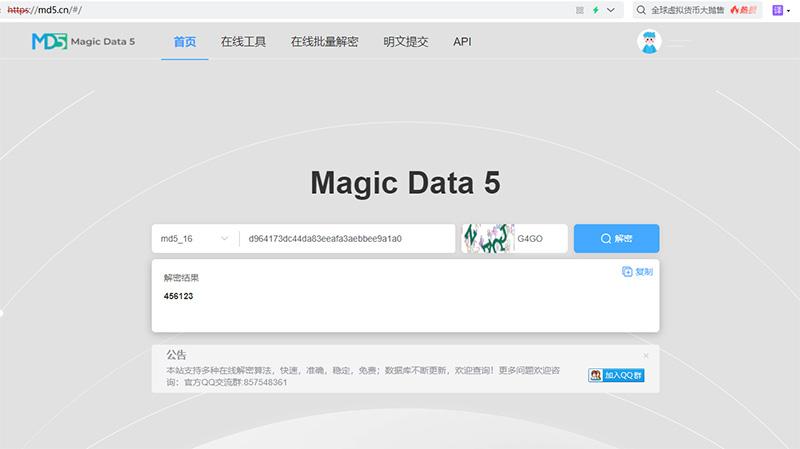Refresh the captcha image
Viewport: 800px width, 449px height.
click(x=487, y=239)
